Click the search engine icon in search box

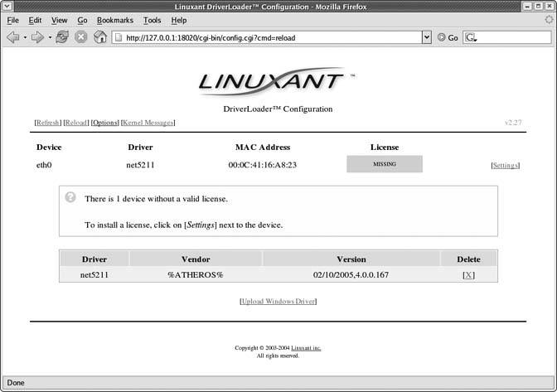point(471,37)
